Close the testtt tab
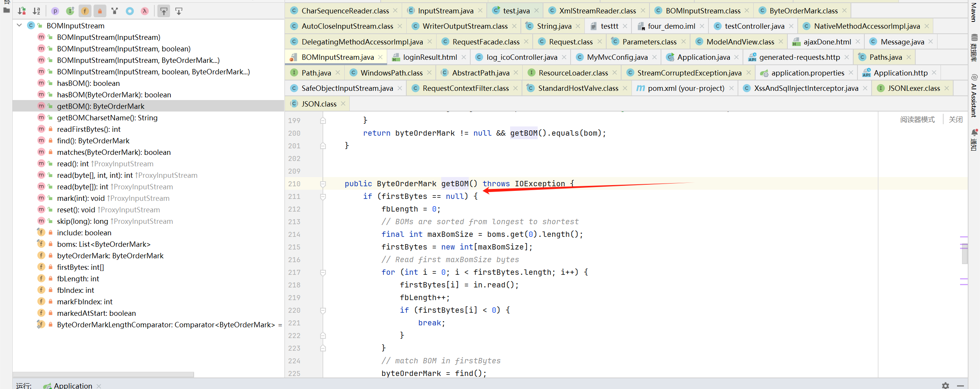980x389 pixels. point(625,26)
